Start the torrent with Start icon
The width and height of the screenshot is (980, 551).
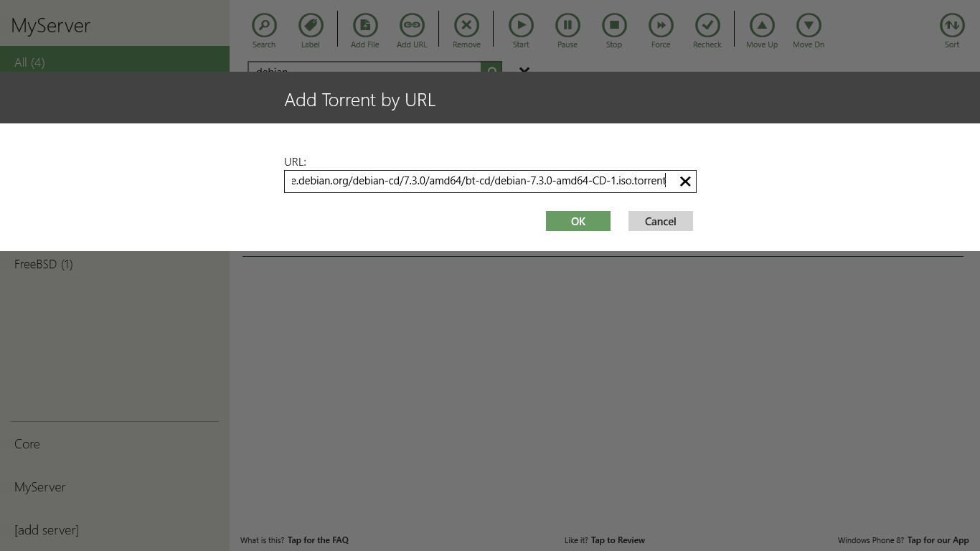[x=521, y=25]
